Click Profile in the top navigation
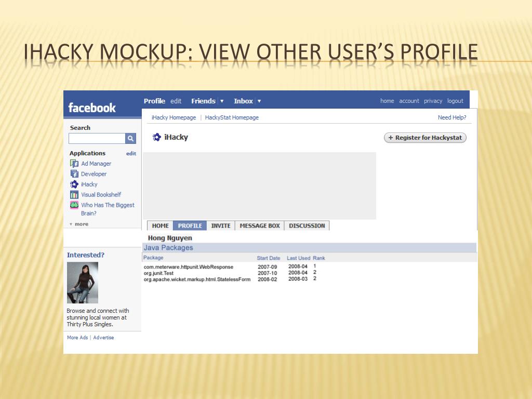Viewport: 532px width, 399px height. point(154,101)
